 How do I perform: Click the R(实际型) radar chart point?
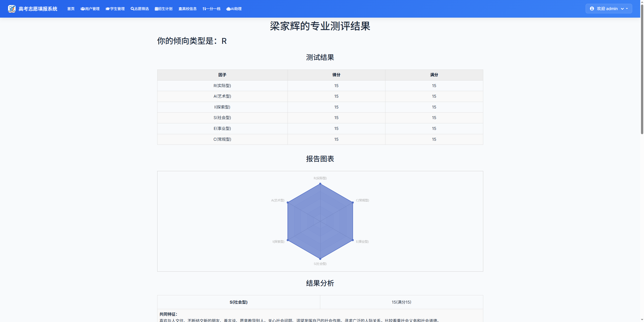click(x=320, y=184)
